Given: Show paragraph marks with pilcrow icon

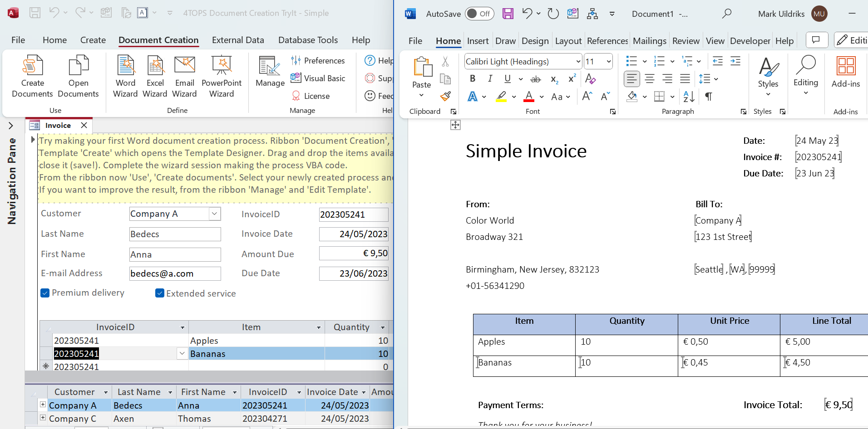Looking at the screenshot, I should [708, 97].
